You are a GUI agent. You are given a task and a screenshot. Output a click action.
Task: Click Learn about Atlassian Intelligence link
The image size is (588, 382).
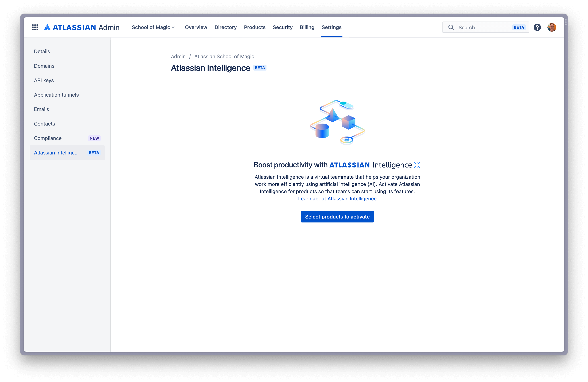pos(337,198)
